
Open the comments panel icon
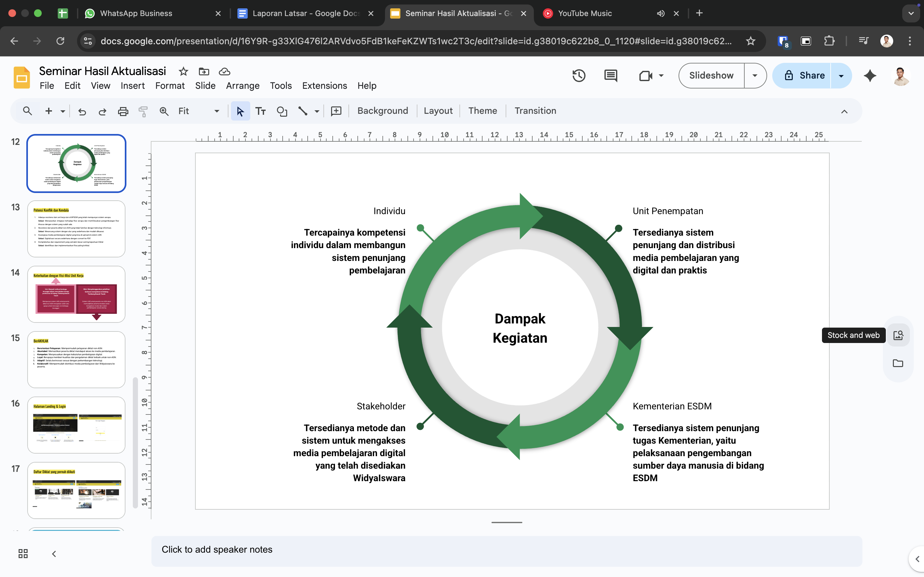point(611,76)
